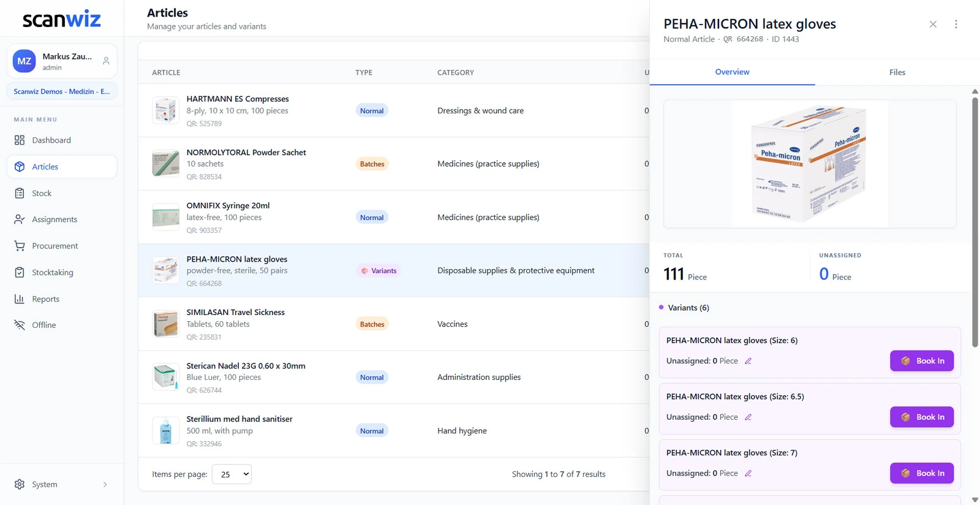Book In the Size: 7 gloves variant

(922, 473)
